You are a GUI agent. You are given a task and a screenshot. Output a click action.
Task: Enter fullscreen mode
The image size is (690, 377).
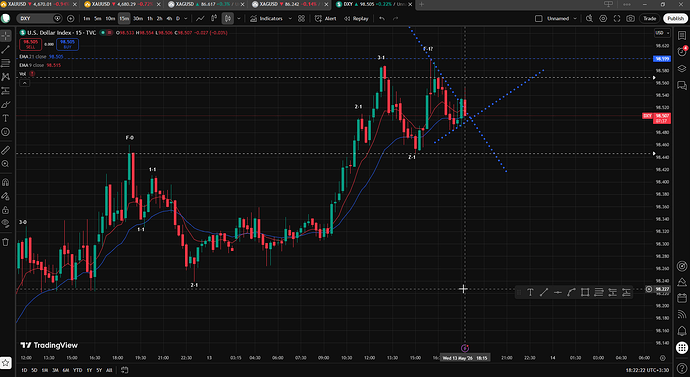point(617,18)
